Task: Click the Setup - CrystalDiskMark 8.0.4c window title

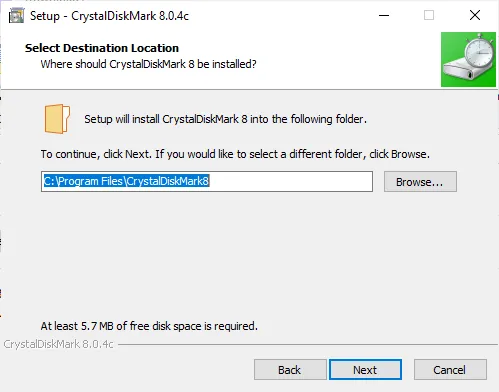Action: [x=109, y=16]
